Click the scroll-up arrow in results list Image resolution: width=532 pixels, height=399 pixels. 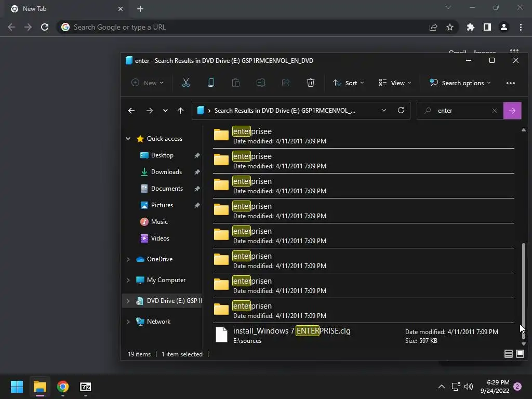(x=524, y=130)
